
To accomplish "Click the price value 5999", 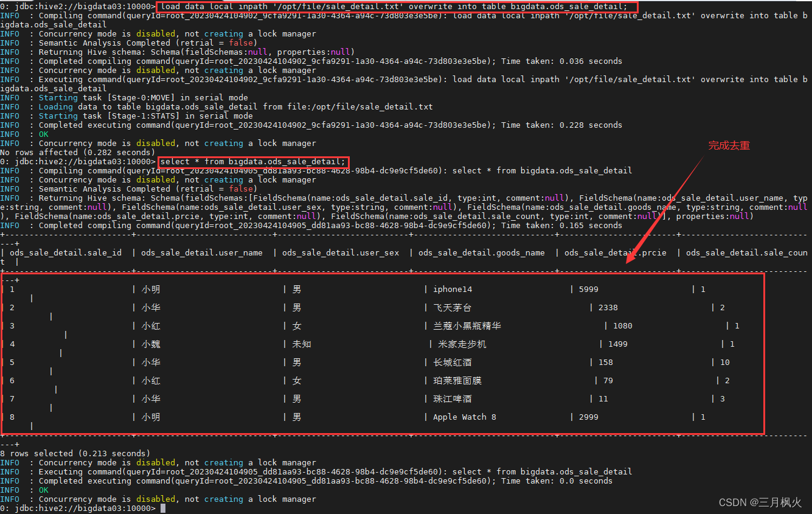I will coord(589,290).
